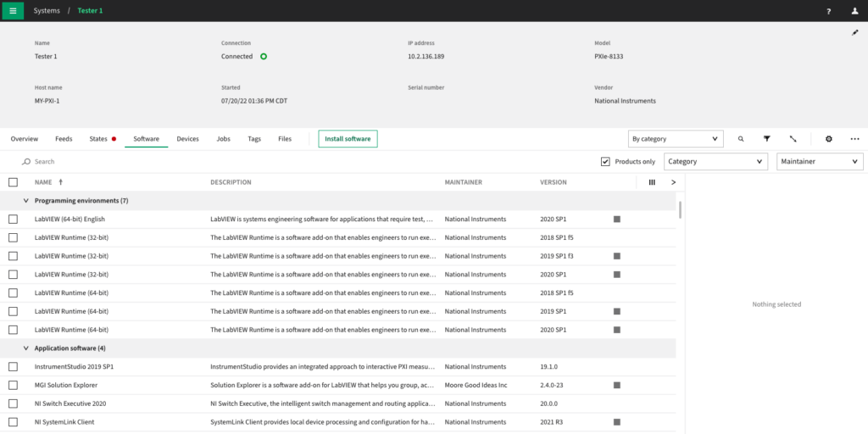This screenshot has height=434, width=868.
Task: Open the three-dots more options menu
Action: (x=854, y=139)
